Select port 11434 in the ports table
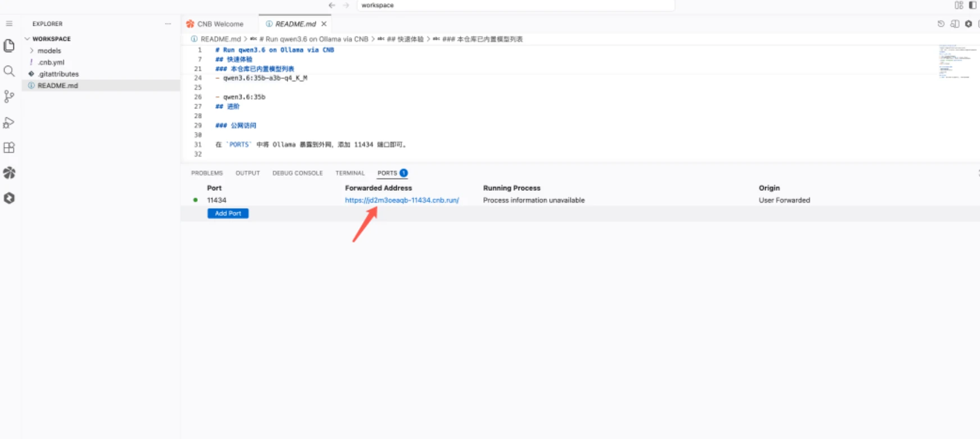 [x=216, y=200]
